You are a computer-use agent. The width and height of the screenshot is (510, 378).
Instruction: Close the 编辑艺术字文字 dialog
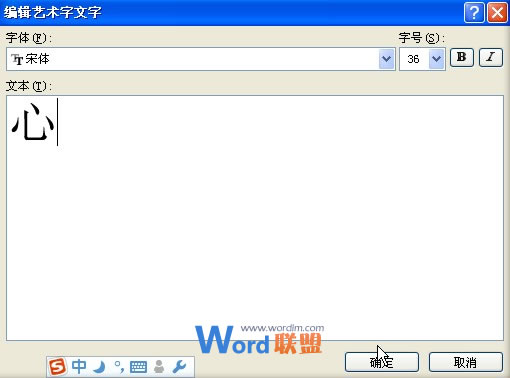pos(497,13)
